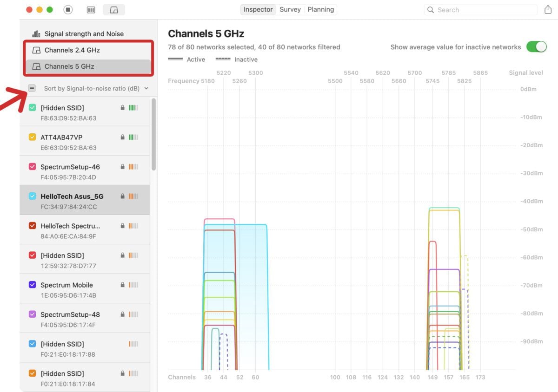Click the signal bars icon for ATT4AB47VP
Image resolution: width=558 pixels, height=392 pixels.
[x=134, y=137]
